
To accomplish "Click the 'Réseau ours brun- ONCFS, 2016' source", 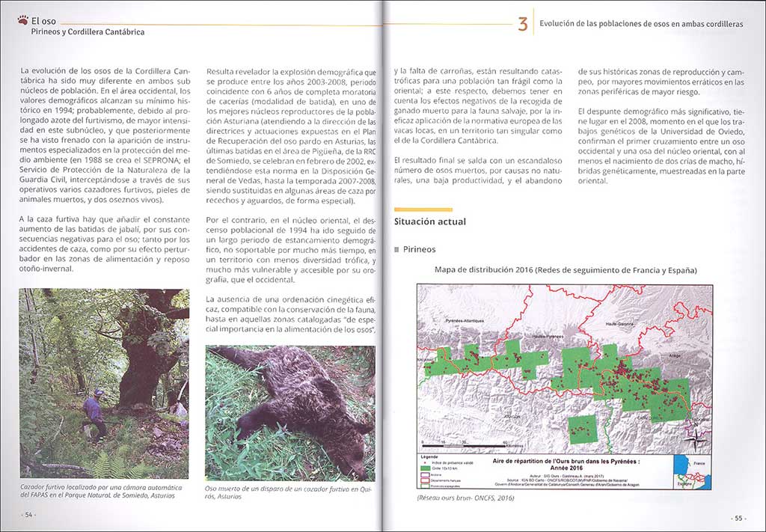I will (465, 498).
